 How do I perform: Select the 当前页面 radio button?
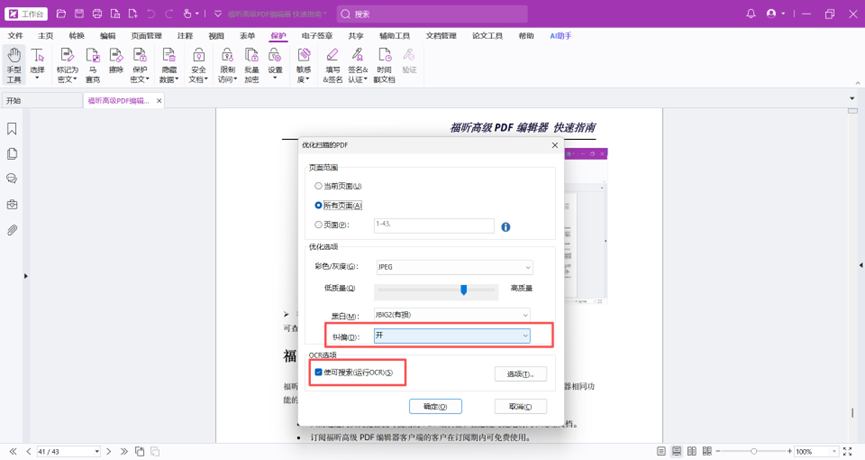click(319, 186)
